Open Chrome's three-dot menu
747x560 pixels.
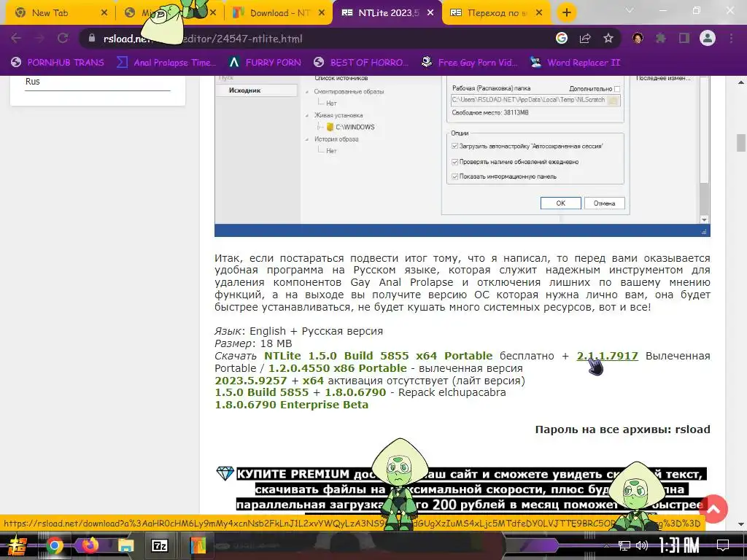[731, 38]
